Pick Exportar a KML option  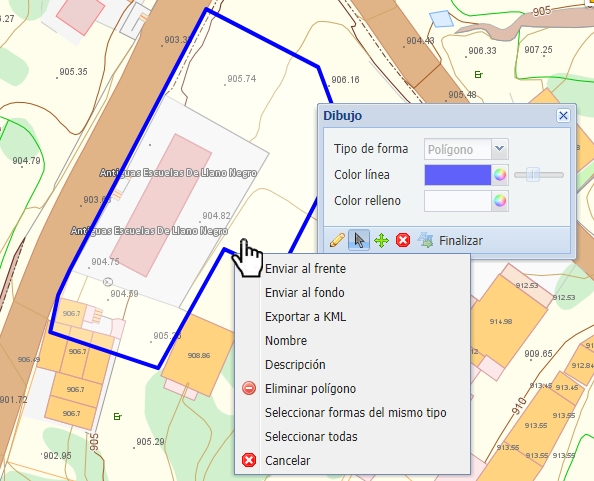[x=305, y=317]
